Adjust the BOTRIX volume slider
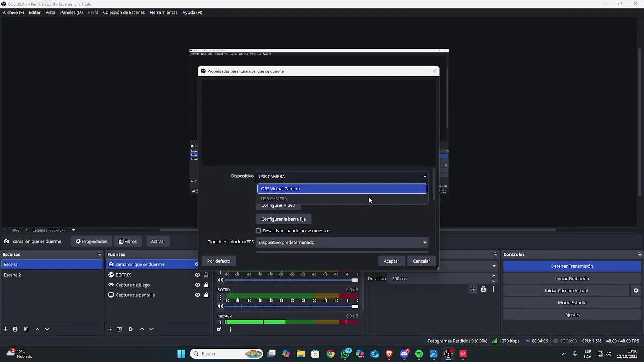This screenshot has width=644, height=362. [x=292, y=306]
